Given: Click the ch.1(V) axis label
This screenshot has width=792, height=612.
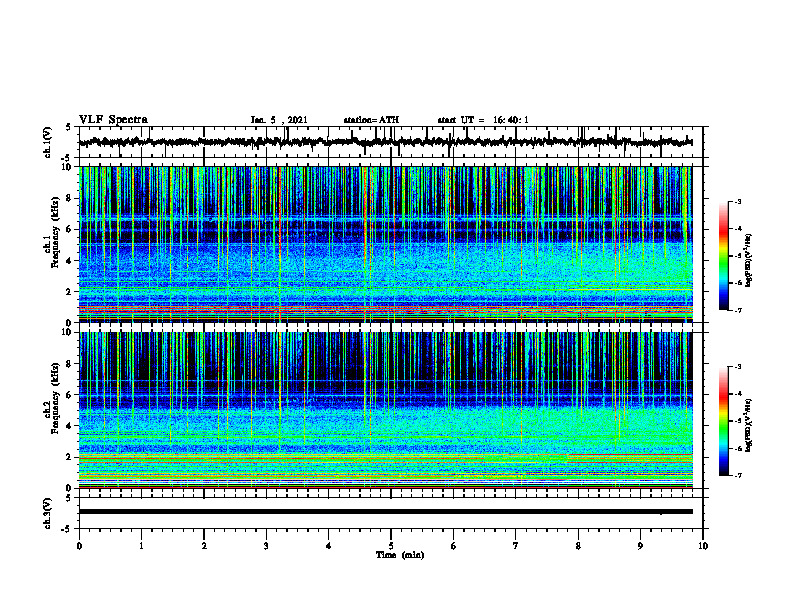Looking at the screenshot, I should [x=47, y=142].
